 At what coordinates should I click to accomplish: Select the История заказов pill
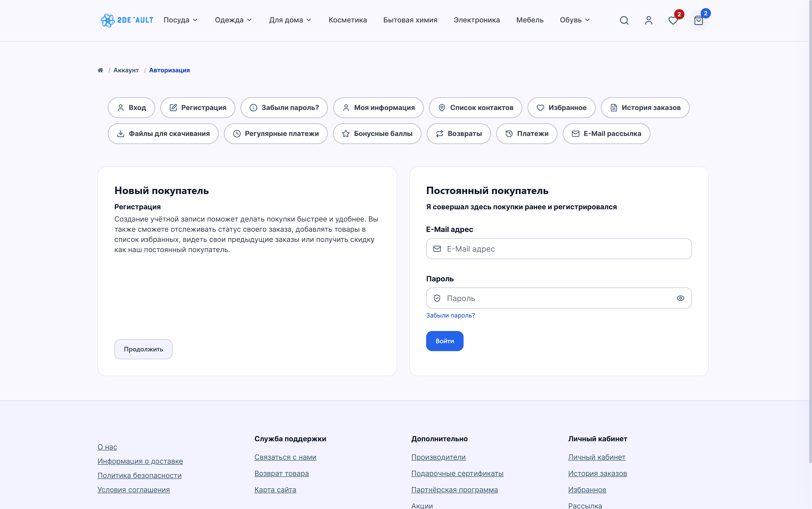tap(645, 108)
